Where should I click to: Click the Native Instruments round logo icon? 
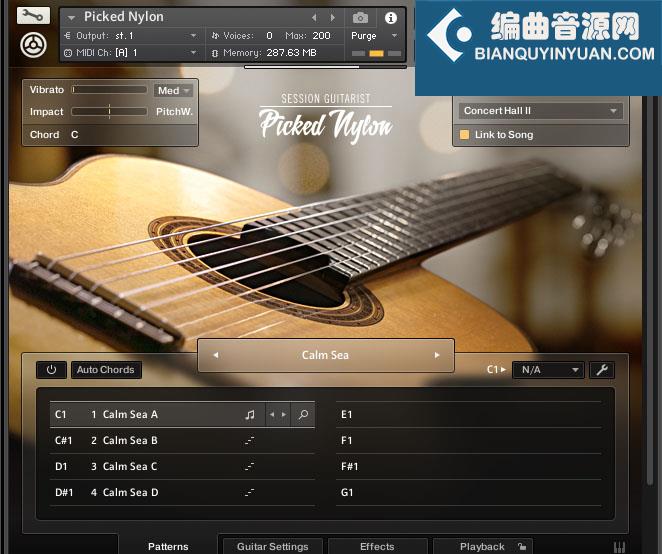pyautogui.click(x=33, y=46)
